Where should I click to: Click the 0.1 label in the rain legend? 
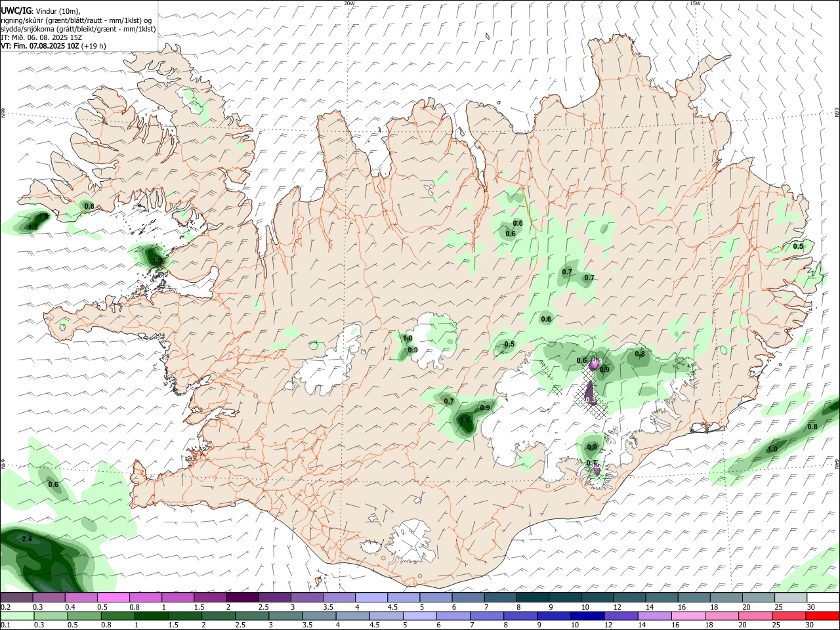(5, 625)
